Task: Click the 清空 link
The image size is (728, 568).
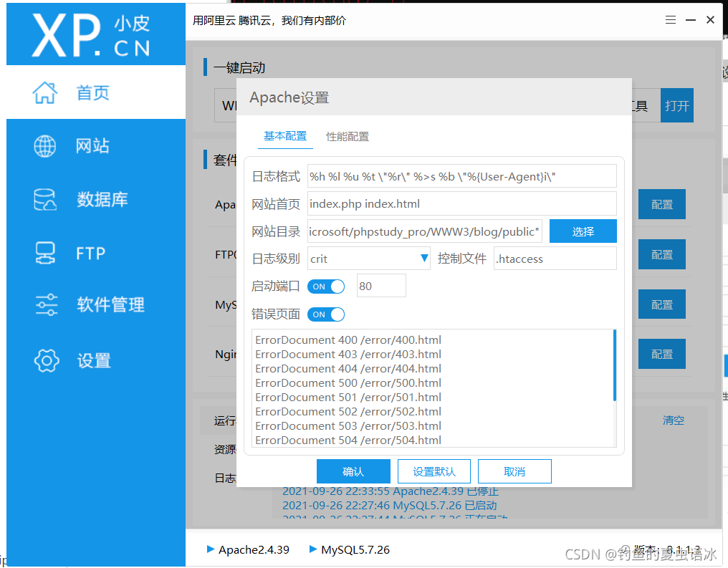Action: coord(674,420)
